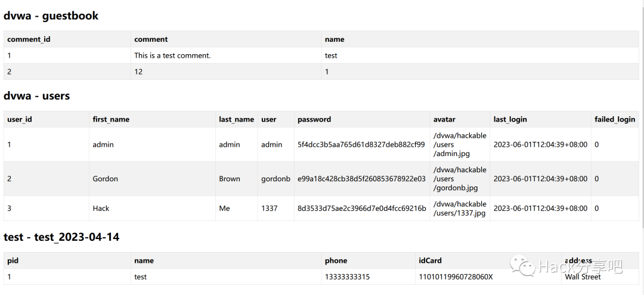
Task: Click the failed_login column header
Action: 615,119
